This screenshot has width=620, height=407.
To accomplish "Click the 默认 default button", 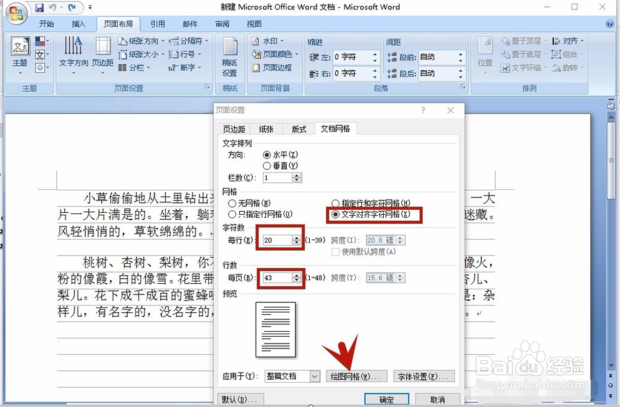I will (240, 399).
